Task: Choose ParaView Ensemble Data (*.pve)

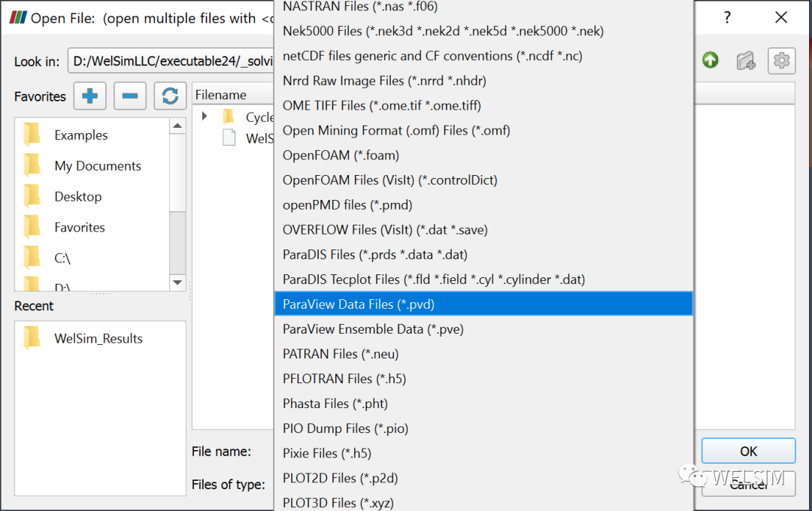Action: click(483, 329)
